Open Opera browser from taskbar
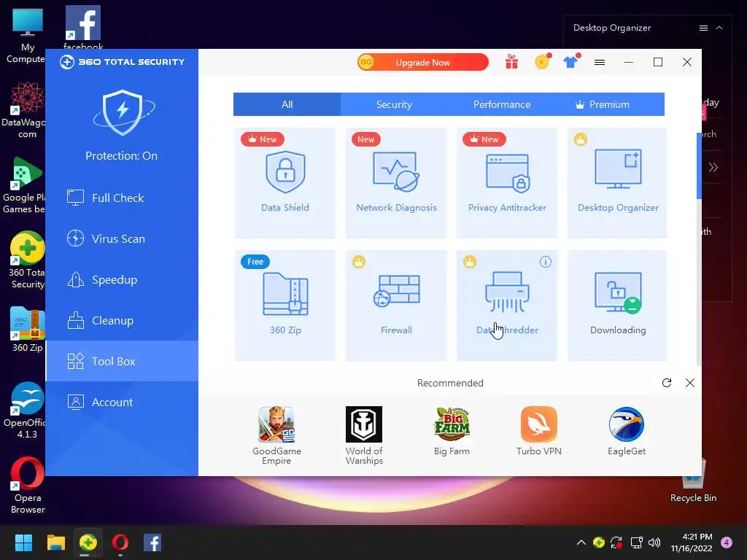Viewport: 747px width, 560px height. coord(120,542)
